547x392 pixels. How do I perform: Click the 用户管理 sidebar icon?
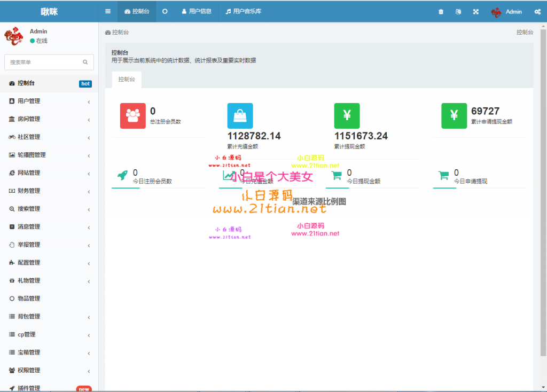click(12, 101)
